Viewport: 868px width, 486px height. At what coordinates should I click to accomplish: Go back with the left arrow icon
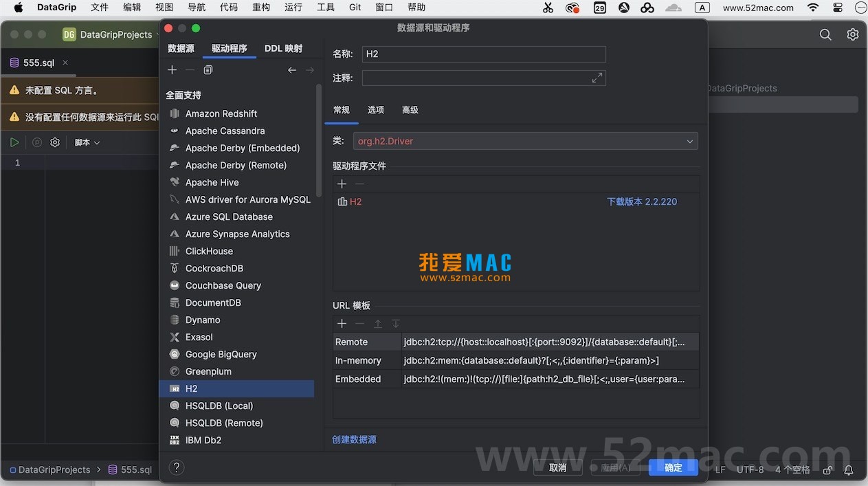coord(292,70)
